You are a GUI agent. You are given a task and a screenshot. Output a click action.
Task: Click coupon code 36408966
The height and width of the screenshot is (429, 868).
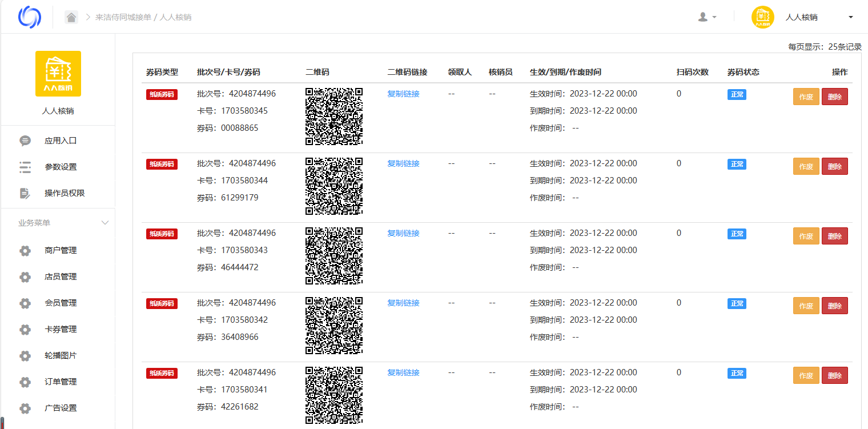(240, 337)
